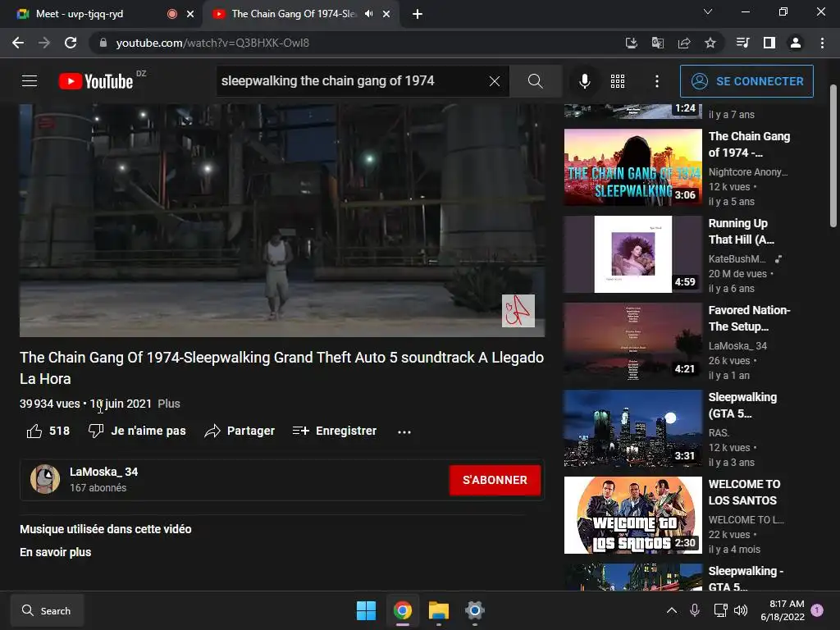
Task: Translate this page icon
Action: pos(657,43)
